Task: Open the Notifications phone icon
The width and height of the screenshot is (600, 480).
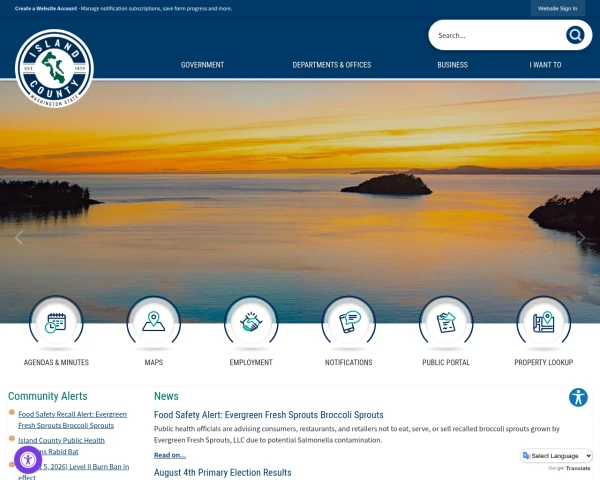Action: 349,322
